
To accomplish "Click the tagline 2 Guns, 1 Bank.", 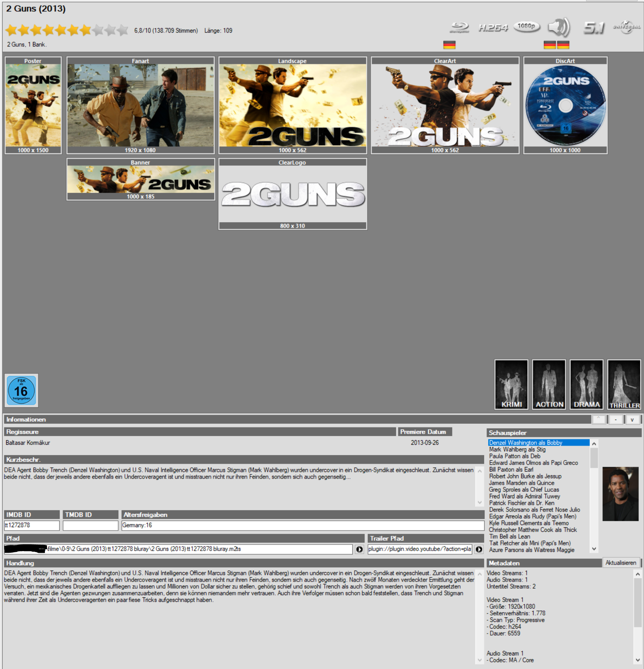I will coord(27,45).
